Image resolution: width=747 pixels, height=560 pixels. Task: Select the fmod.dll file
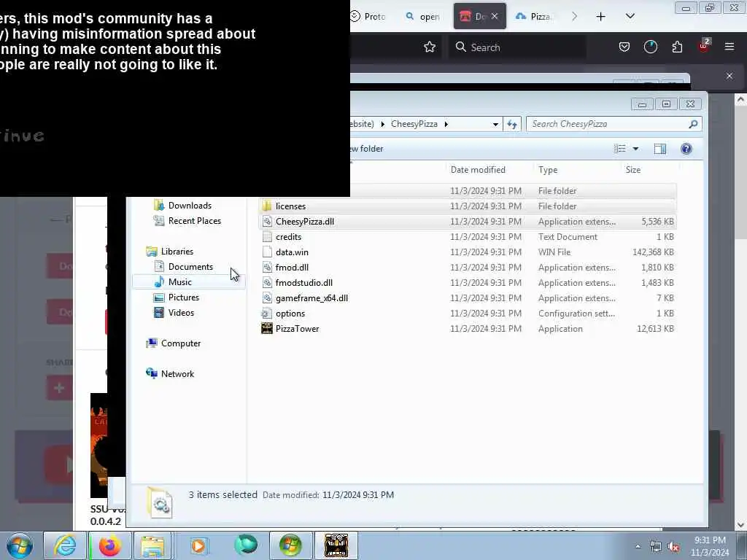tap(467, 267)
